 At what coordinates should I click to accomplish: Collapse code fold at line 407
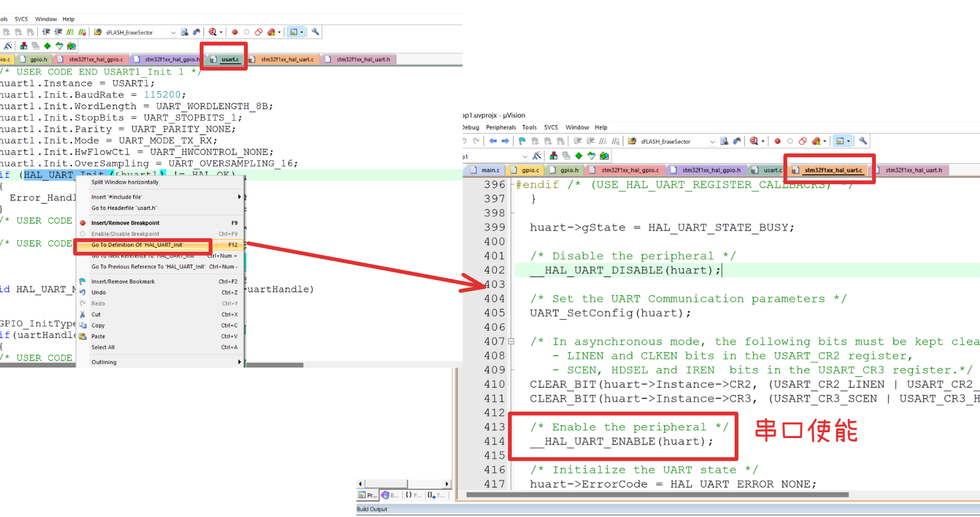[511, 342]
